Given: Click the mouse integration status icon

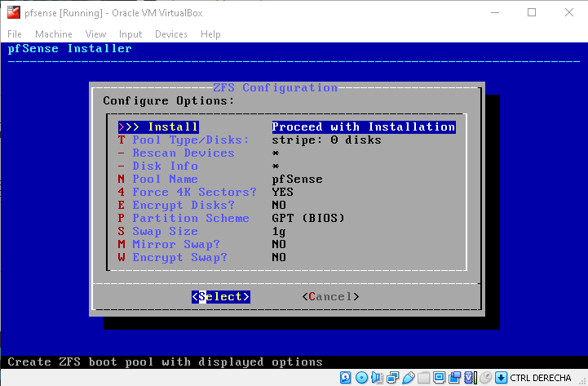Looking at the screenshot, I should 484,377.
